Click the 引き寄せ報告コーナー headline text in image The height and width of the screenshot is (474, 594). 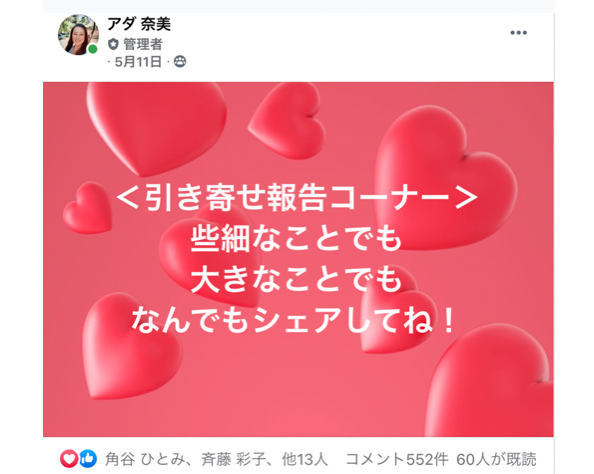click(x=297, y=197)
